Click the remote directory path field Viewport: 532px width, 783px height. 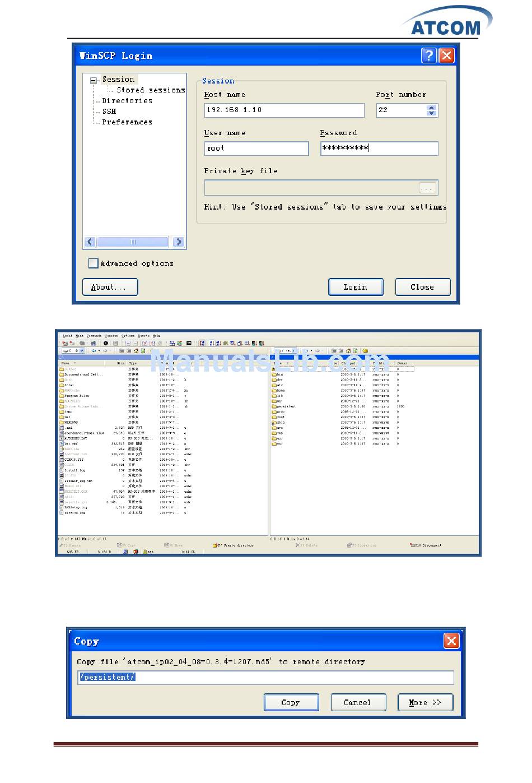point(265,677)
